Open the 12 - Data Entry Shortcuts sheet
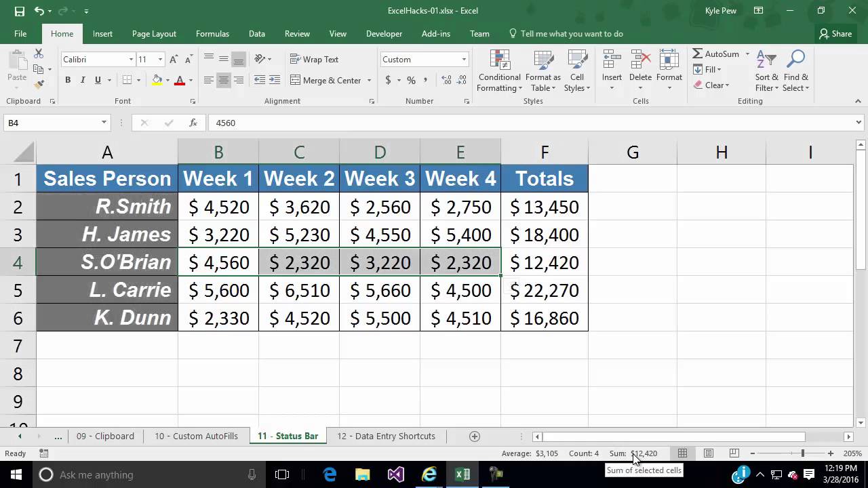 (386, 436)
